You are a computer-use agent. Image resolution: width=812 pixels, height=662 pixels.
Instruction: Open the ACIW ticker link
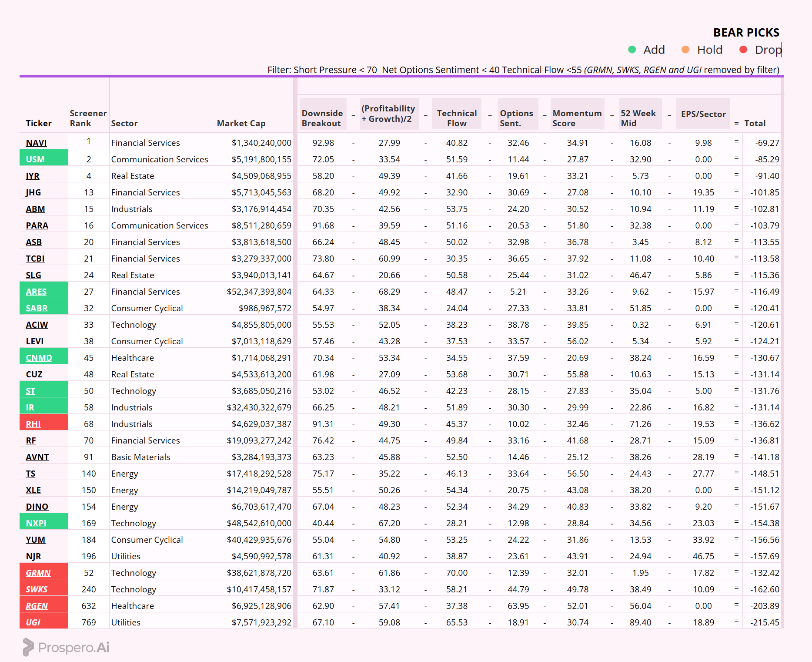coord(37,325)
